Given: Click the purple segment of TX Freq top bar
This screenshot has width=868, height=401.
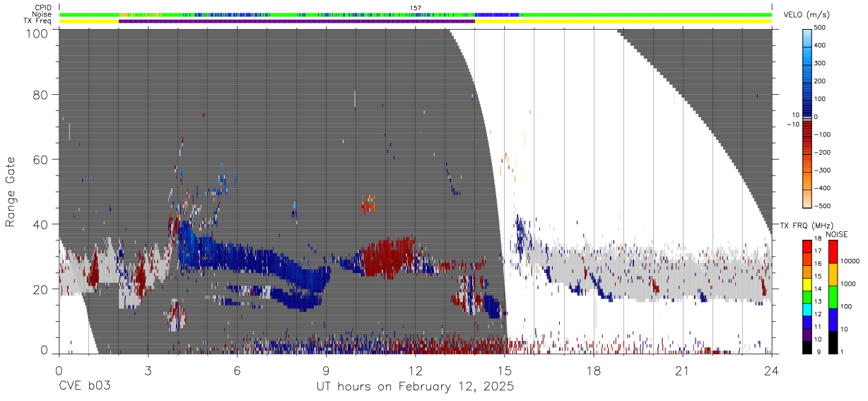Looking at the screenshot, I should 297,21.
